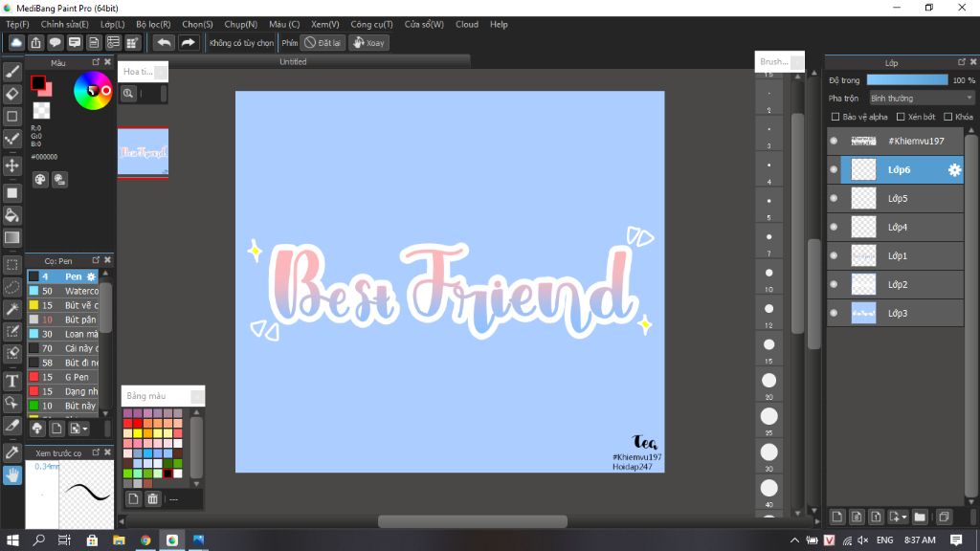Hide the Lớp1 layer
The width and height of the screenshot is (980, 551).
pos(834,256)
